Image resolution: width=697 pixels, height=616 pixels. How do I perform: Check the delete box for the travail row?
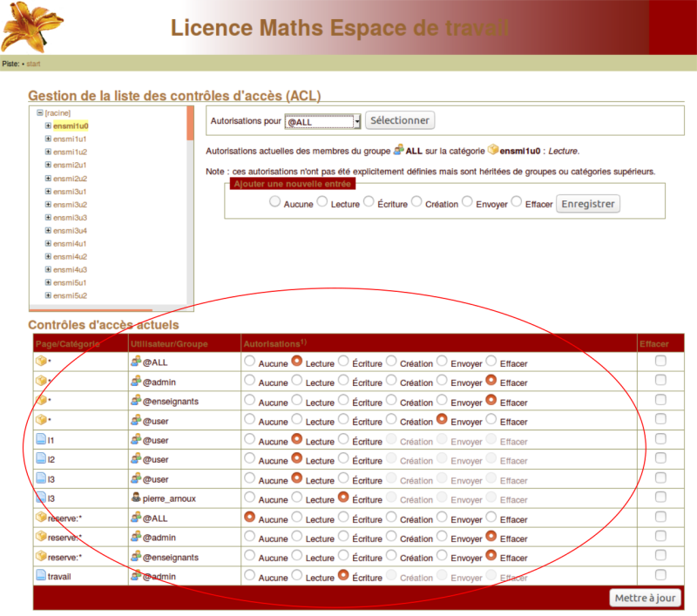(660, 575)
